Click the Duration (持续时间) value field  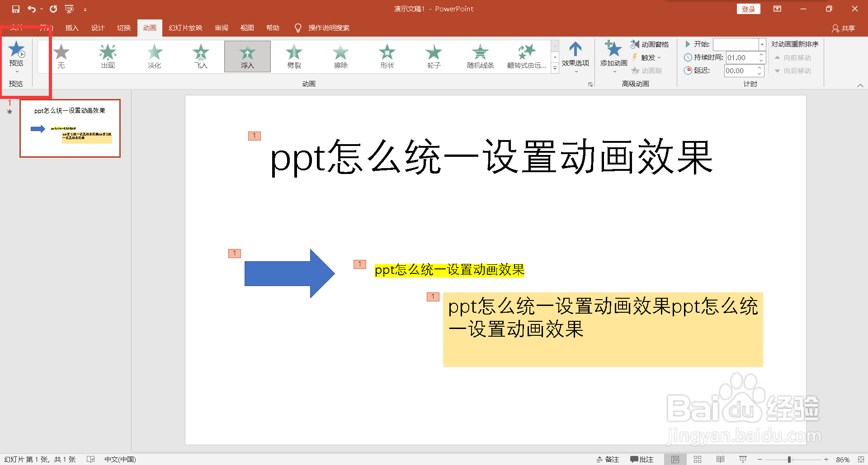click(741, 57)
